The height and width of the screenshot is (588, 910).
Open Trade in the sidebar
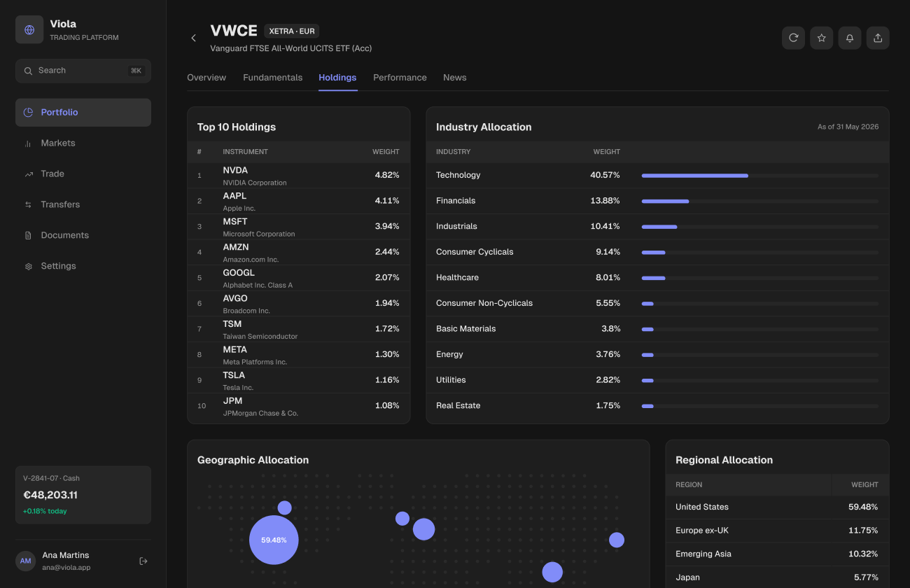83,174
